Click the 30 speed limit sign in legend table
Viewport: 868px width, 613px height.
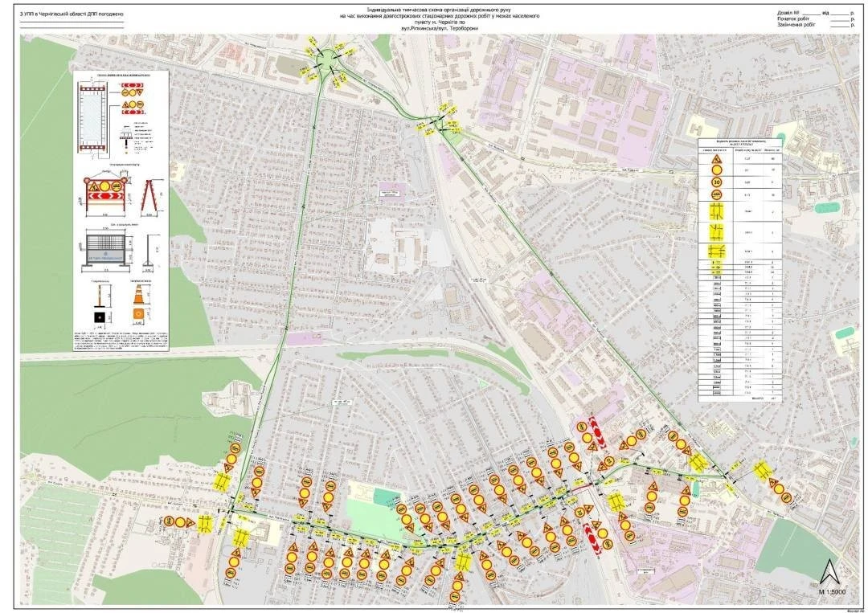click(717, 181)
